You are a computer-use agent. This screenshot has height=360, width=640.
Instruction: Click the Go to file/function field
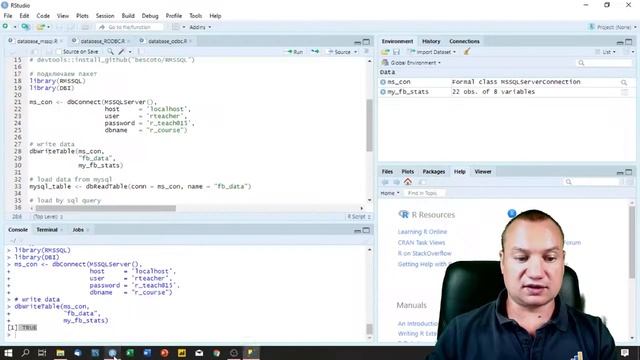(129, 27)
